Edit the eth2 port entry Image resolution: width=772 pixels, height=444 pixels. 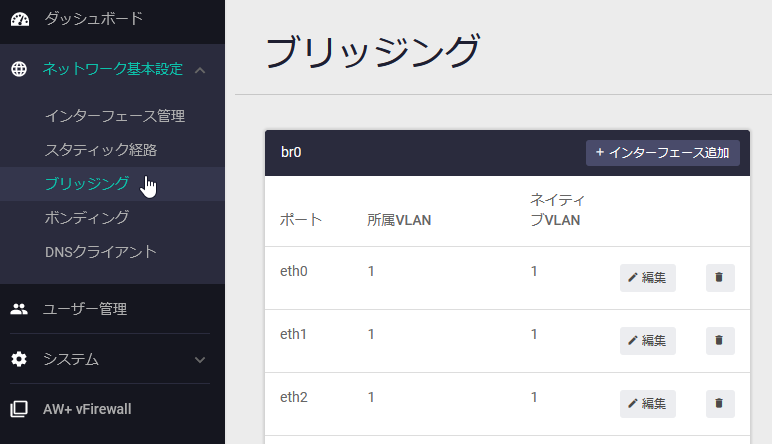(647, 404)
